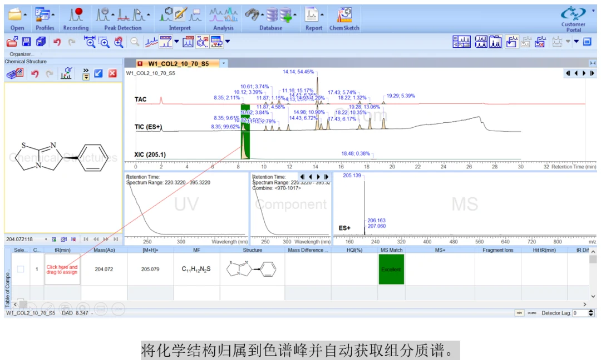Click the MS Match column header
This screenshot has width=601, height=364.
pos(391,250)
